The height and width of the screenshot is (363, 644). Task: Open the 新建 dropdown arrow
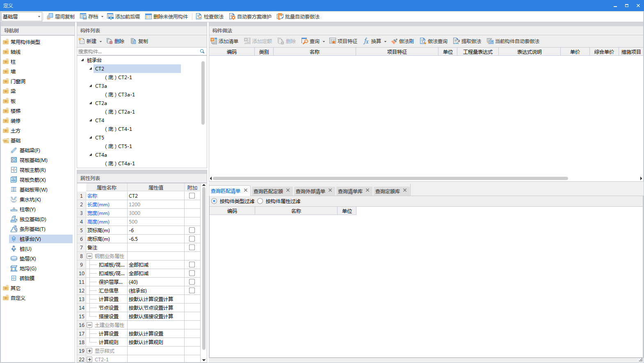[100, 41]
